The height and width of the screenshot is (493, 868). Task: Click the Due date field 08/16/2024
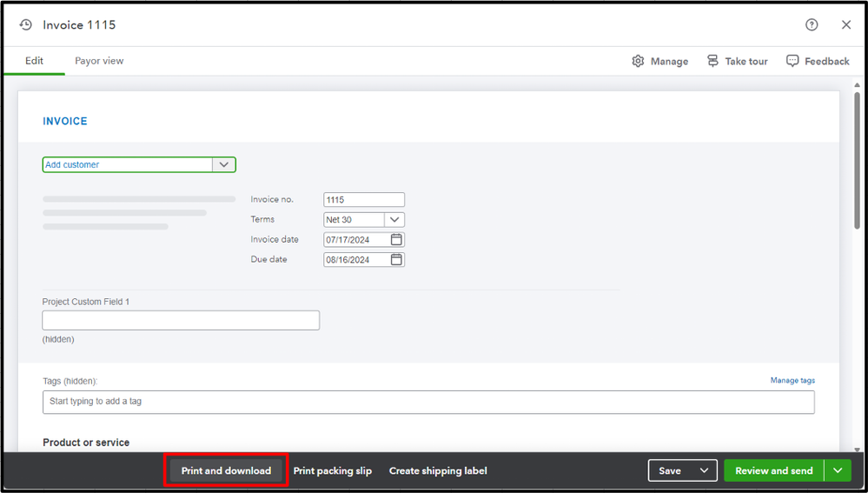357,259
